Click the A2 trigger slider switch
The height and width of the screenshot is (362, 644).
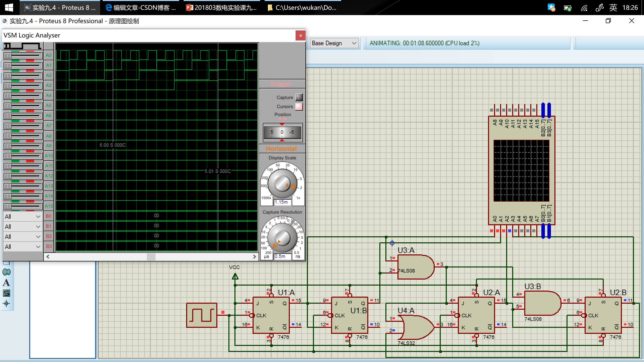coord(22,75)
